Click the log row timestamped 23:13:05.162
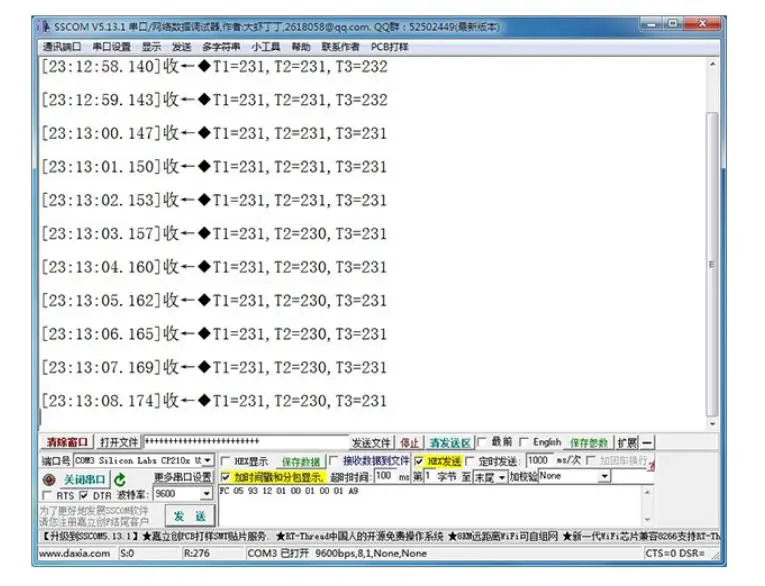 click(215, 301)
